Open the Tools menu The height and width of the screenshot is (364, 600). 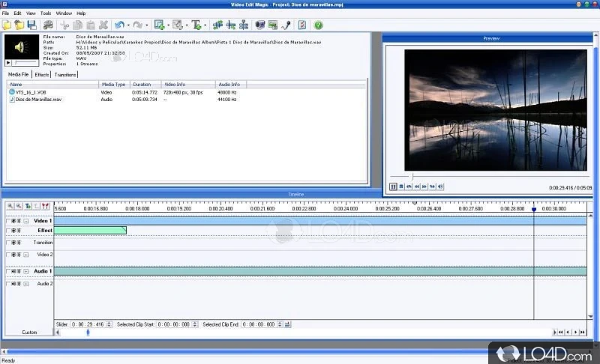point(46,13)
